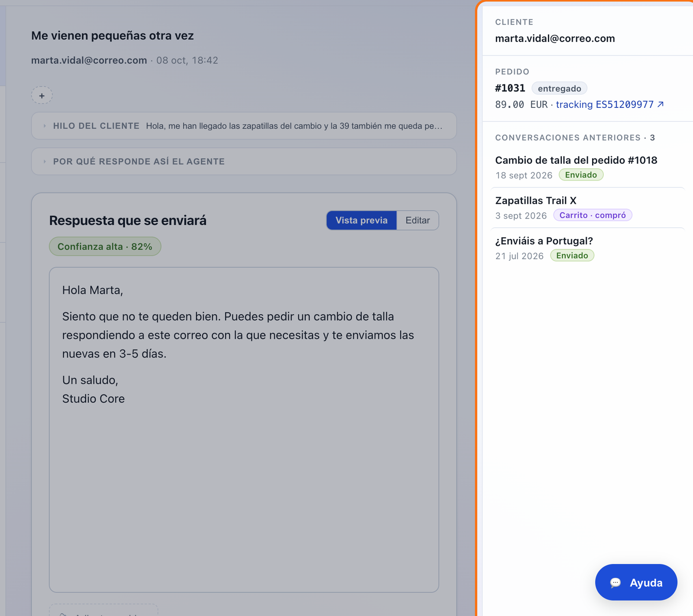This screenshot has height=616, width=693.
Task: Click the external-link arrow beside tracking number
Action: (661, 104)
